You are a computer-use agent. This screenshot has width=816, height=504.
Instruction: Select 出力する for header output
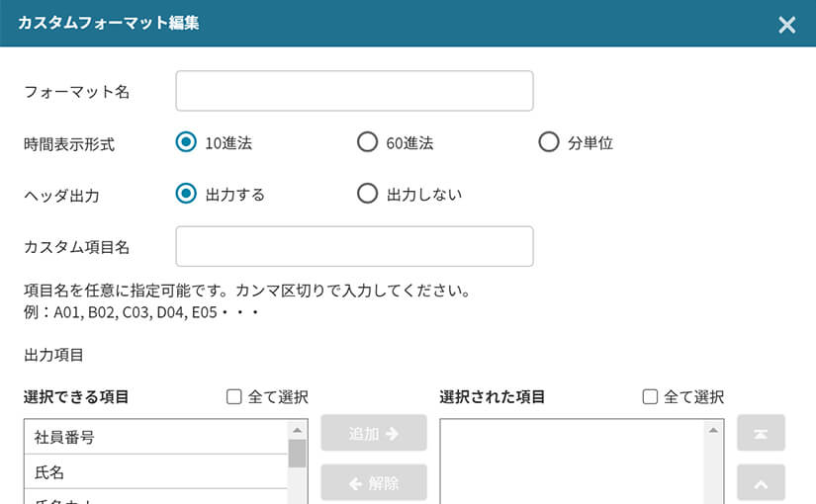(x=186, y=194)
